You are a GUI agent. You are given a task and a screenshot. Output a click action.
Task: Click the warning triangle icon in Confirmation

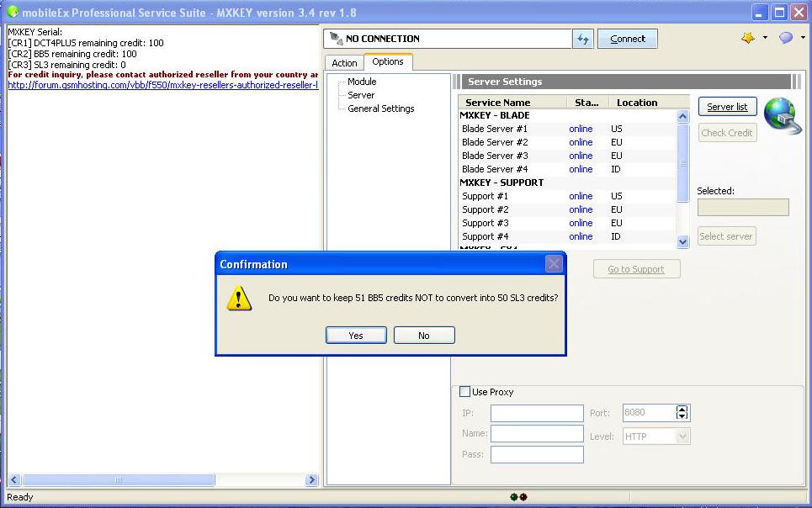coord(239,299)
